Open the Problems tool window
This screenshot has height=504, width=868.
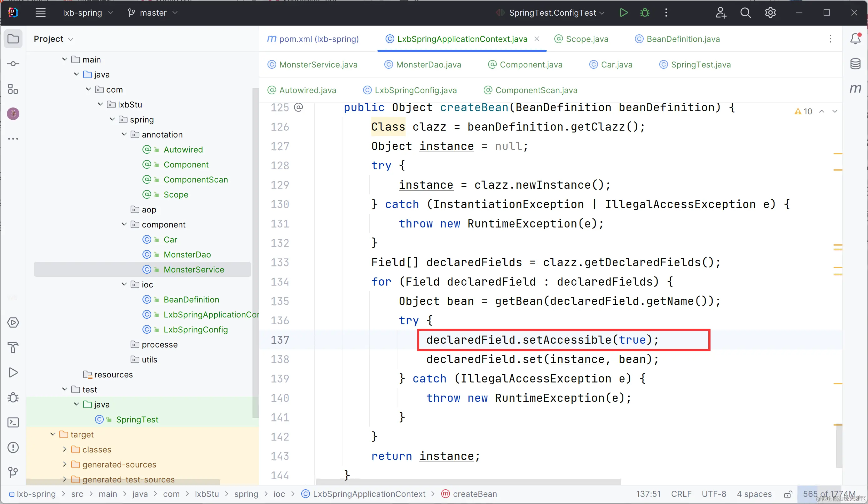click(x=13, y=447)
